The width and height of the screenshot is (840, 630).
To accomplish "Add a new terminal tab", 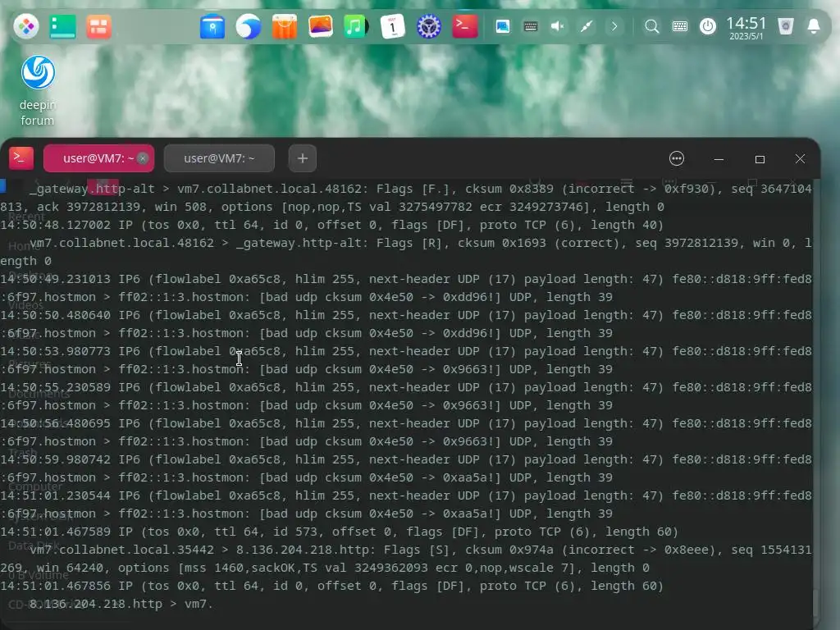I will (x=303, y=158).
